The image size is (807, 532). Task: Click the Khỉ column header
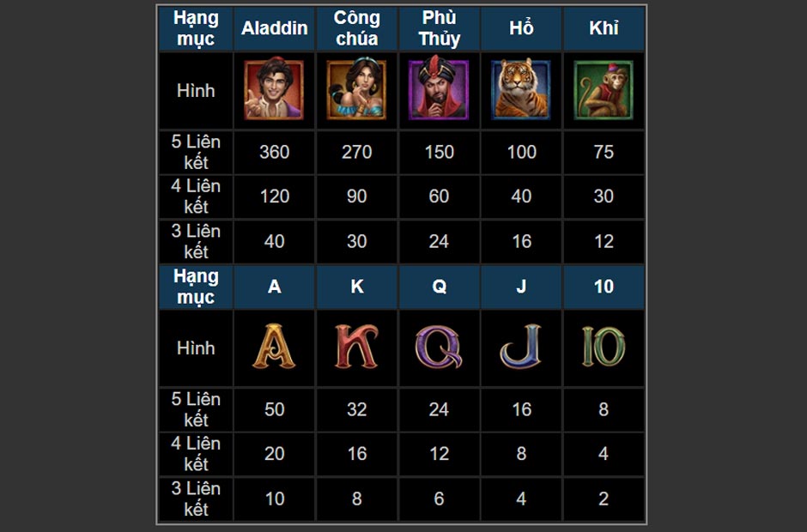click(604, 28)
